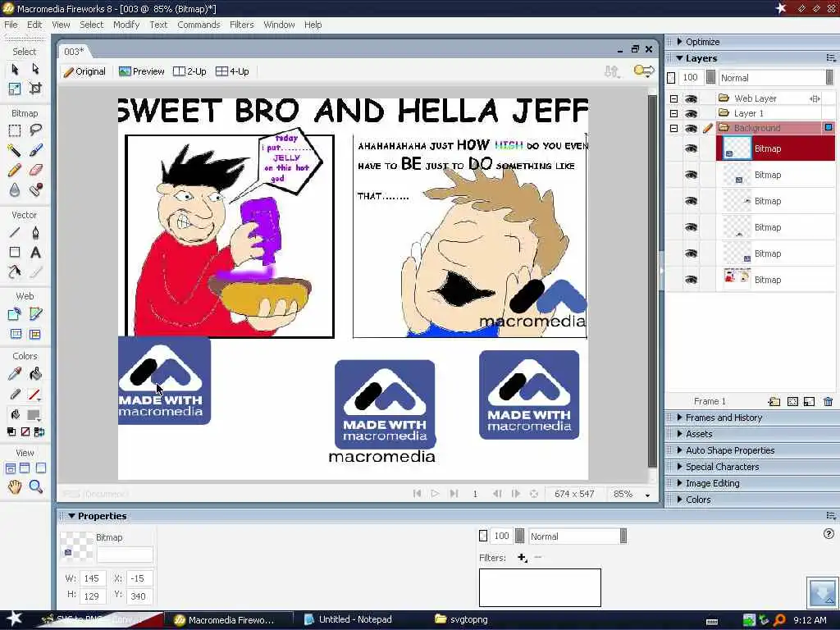Switch to the 4-Up view tab
Image resolution: width=840 pixels, height=630 pixels.
(232, 71)
